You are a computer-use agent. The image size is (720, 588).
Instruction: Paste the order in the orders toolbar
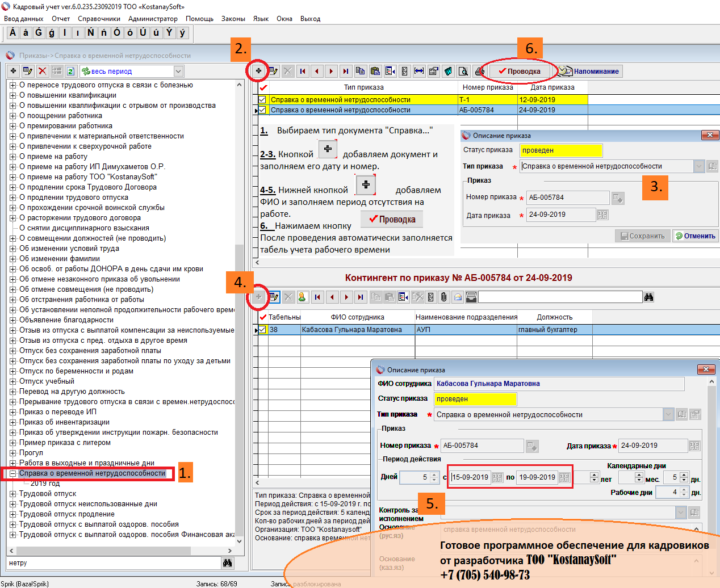(375, 71)
